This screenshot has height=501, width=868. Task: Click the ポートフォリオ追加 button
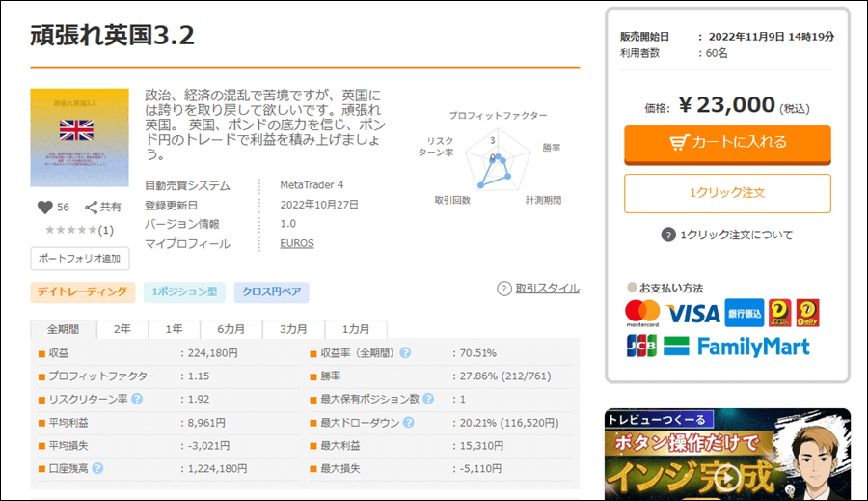(80, 258)
